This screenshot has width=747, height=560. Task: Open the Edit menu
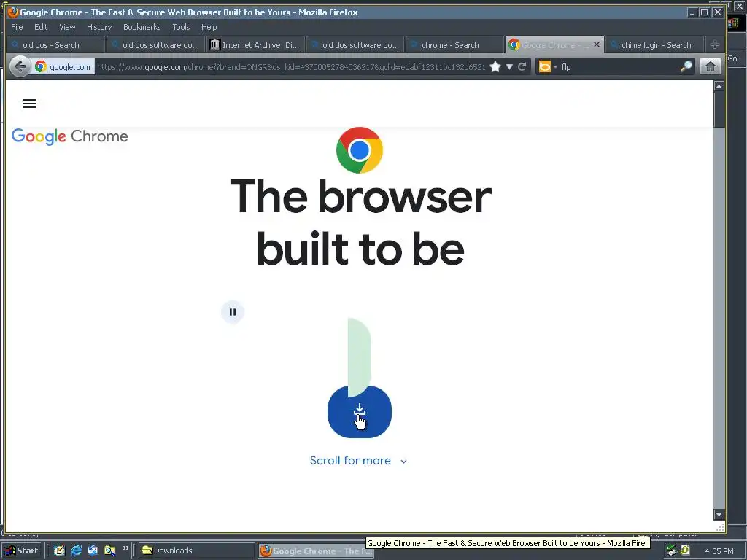pos(41,27)
